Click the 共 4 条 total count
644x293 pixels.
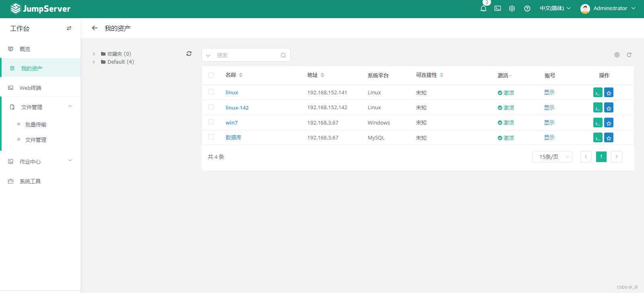point(216,157)
